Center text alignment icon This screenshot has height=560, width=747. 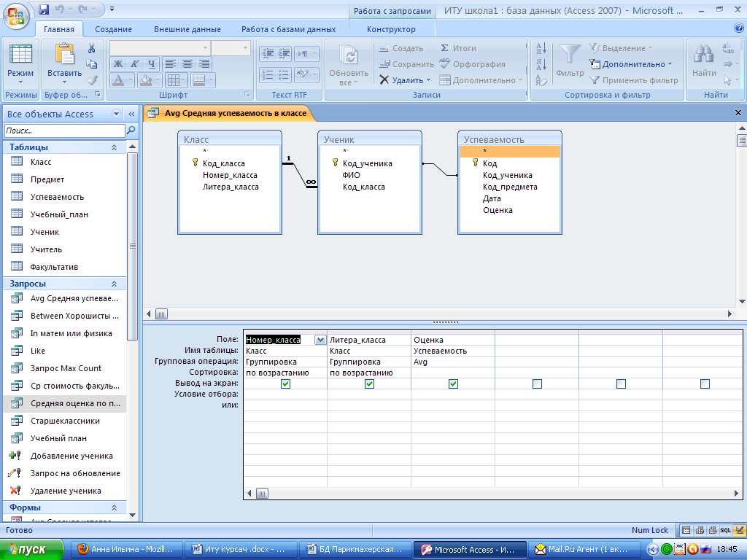tap(187, 64)
